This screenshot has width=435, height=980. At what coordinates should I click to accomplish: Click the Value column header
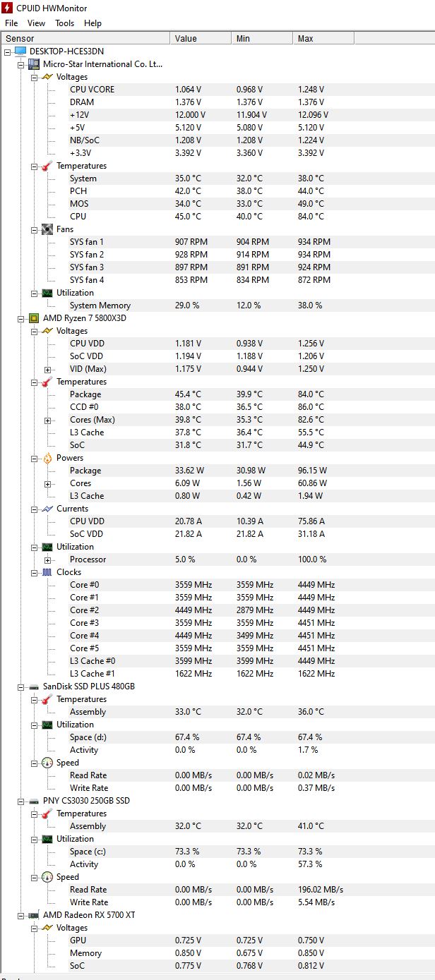(200, 38)
